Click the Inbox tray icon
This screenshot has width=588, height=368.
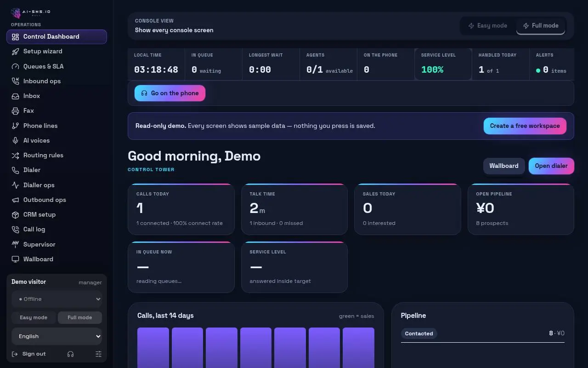[15, 96]
